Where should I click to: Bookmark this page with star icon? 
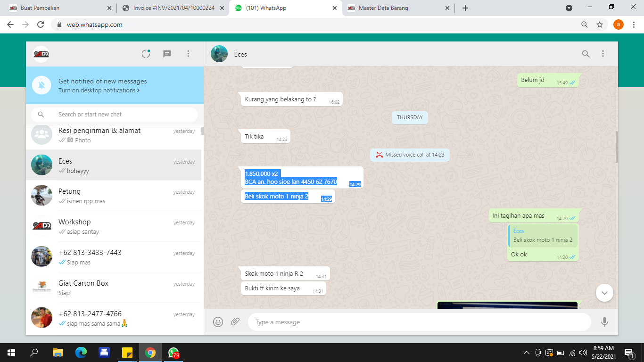(x=600, y=25)
